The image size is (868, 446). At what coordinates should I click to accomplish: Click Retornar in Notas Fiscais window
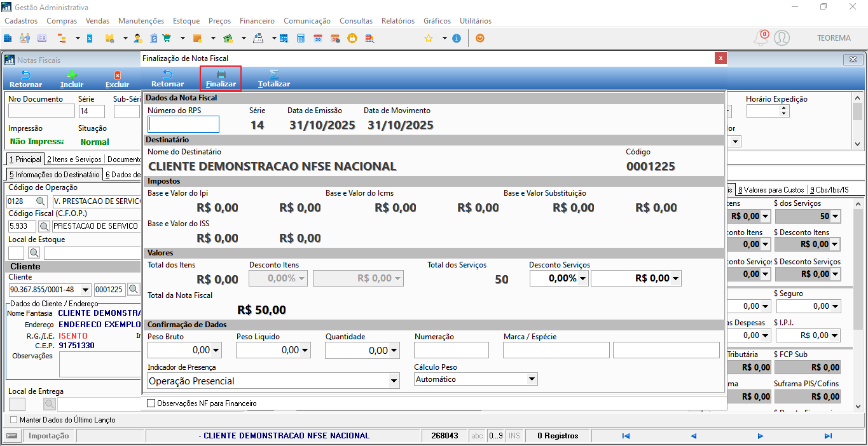click(26, 79)
